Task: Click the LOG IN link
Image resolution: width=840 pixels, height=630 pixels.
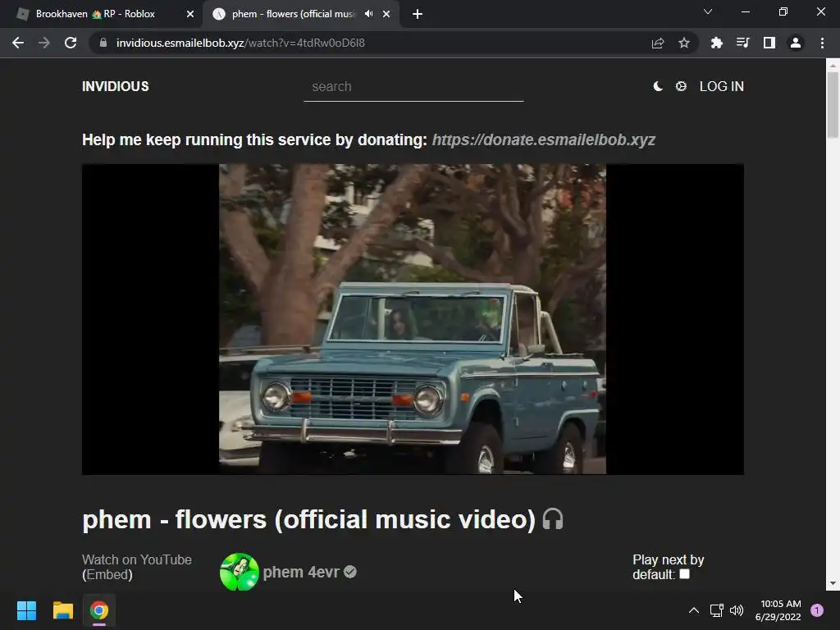Action: (x=722, y=86)
